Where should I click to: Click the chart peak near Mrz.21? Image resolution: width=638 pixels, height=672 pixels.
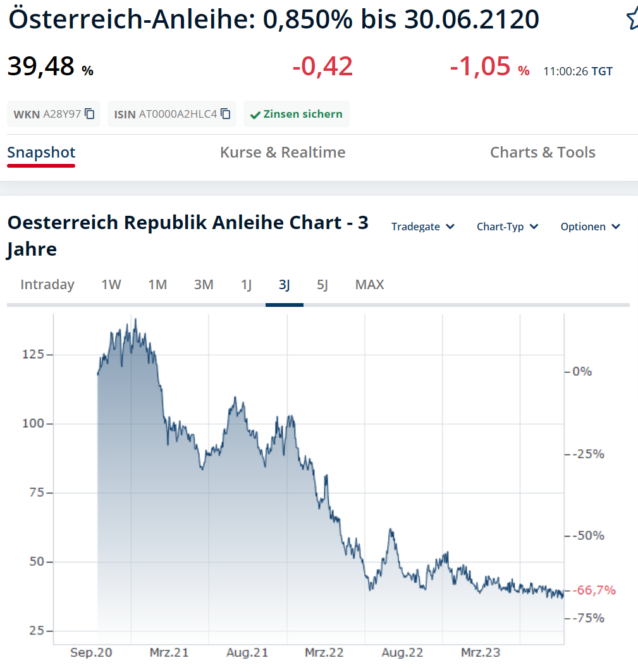click(x=135, y=320)
